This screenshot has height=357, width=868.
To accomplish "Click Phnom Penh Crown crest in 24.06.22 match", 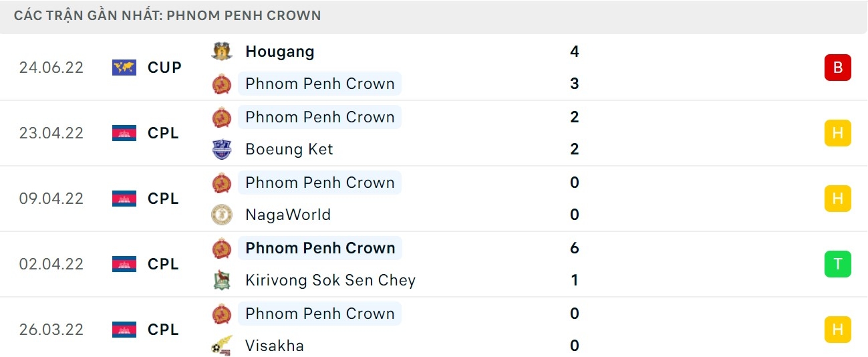I will [x=222, y=84].
